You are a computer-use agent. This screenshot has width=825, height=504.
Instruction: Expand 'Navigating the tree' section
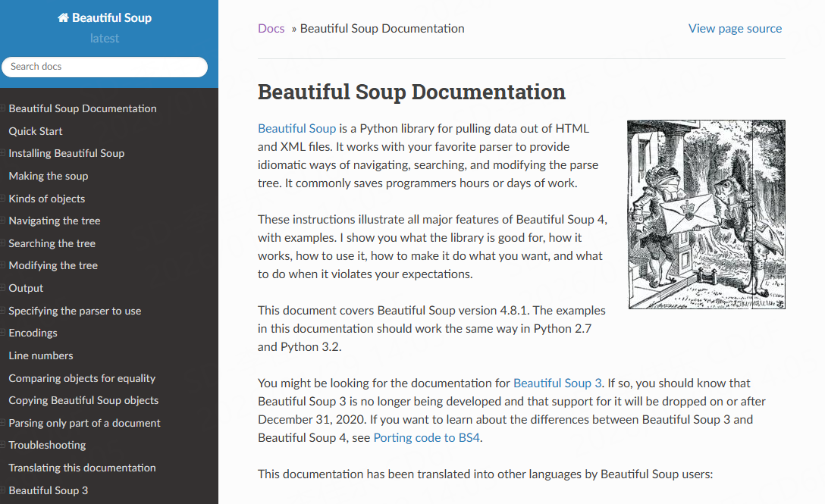click(3, 221)
